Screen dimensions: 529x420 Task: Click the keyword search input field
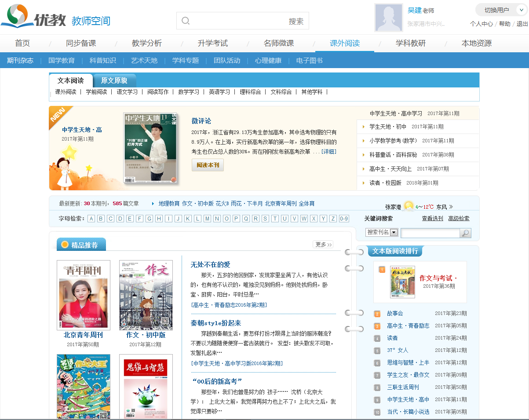[430, 233]
